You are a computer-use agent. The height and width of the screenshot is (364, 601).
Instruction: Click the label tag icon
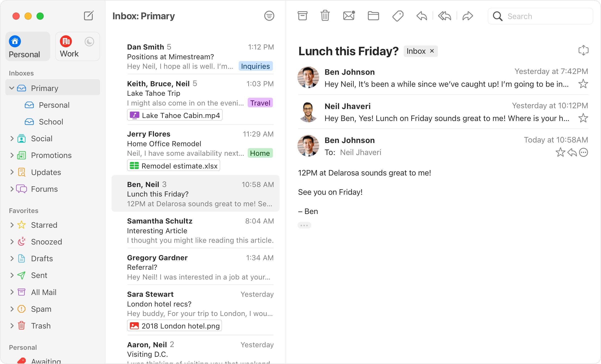(397, 16)
